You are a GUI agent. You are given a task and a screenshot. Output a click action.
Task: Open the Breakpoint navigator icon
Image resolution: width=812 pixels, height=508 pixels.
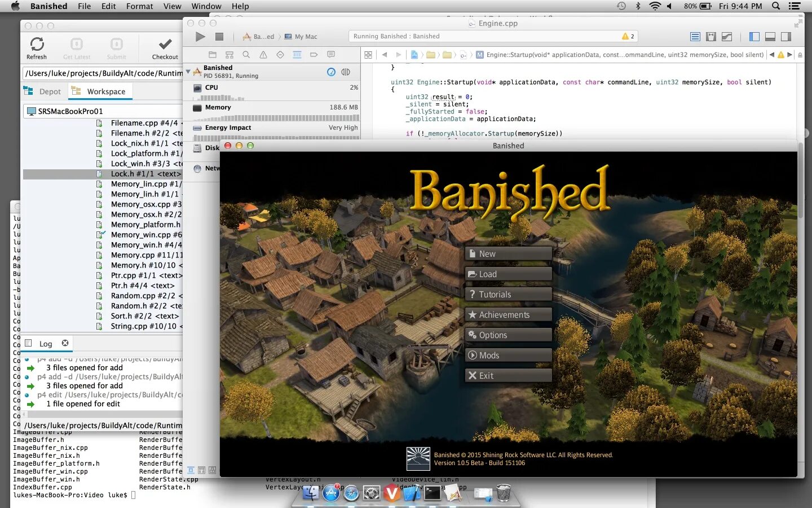point(314,55)
